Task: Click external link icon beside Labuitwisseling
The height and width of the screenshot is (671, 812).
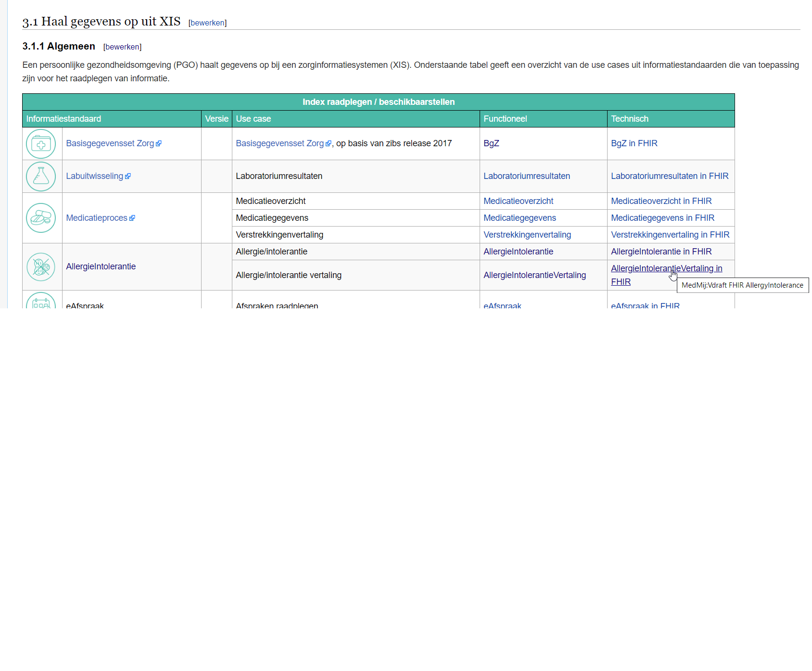Action: (128, 177)
